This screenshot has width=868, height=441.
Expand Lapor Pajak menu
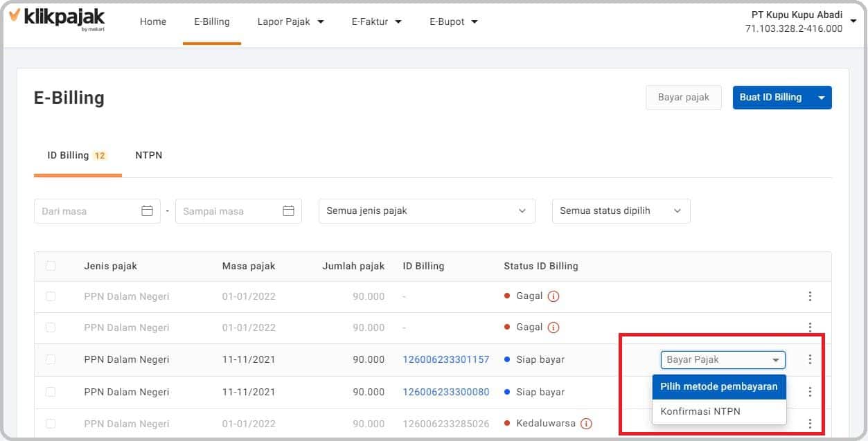290,21
